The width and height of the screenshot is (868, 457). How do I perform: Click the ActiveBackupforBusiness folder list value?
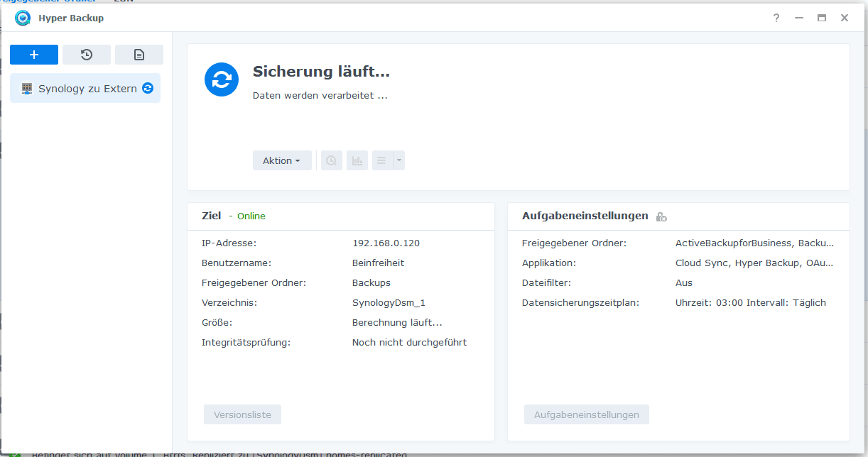[x=755, y=243]
